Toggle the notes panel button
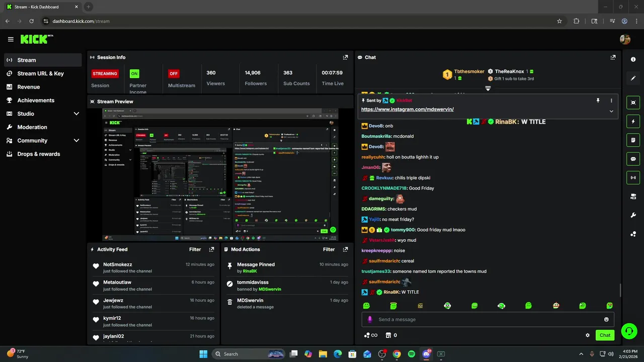This screenshot has height=362, width=644. click(x=633, y=140)
